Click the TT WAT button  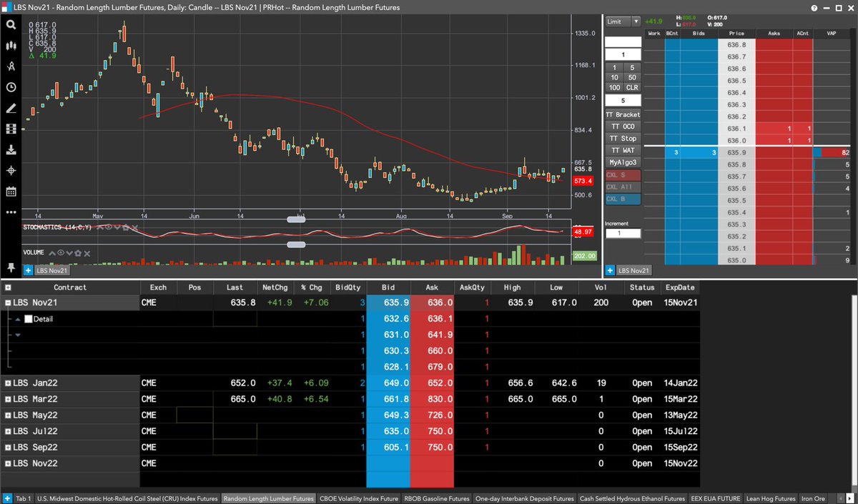(623, 151)
